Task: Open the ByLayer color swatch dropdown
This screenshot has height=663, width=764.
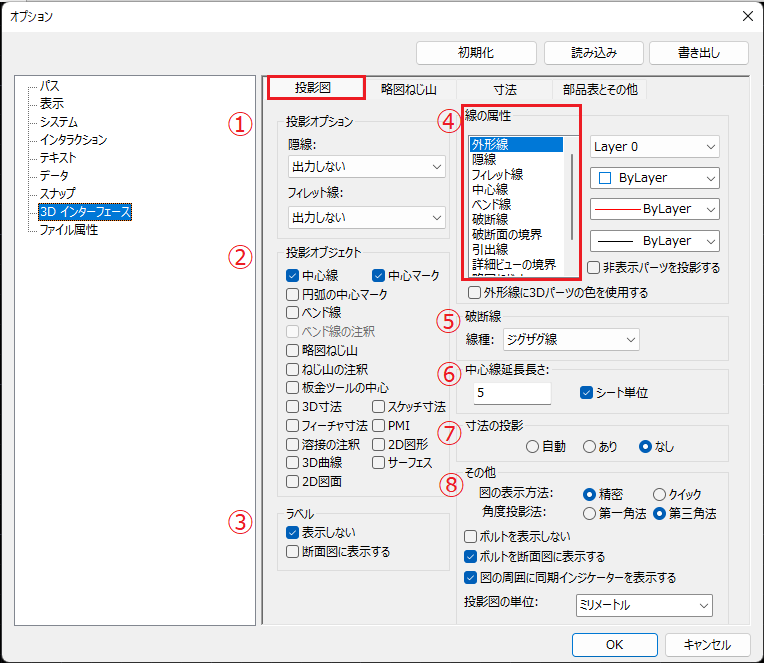Action: 654,178
